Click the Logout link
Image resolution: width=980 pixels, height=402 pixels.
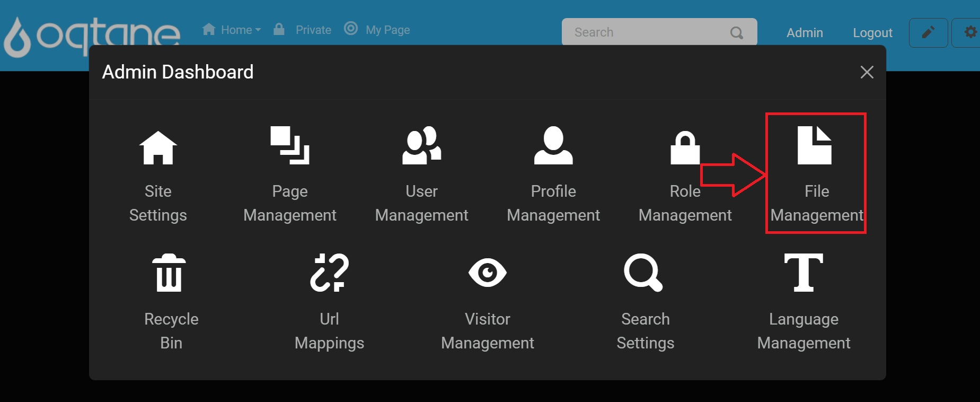tap(872, 33)
